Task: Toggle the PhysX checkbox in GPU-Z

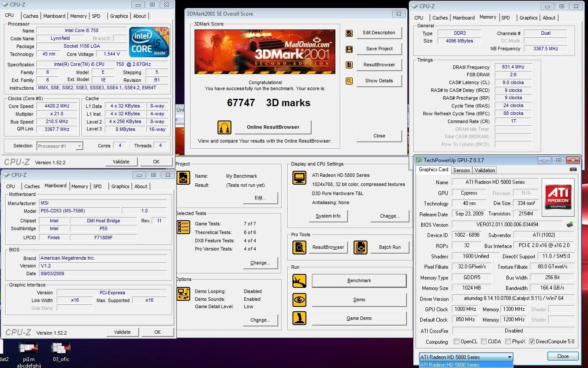Action: (x=508, y=342)
